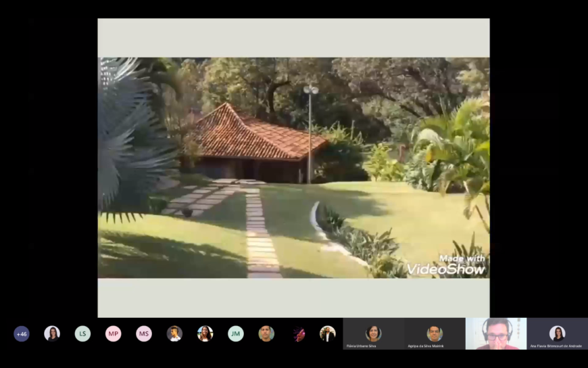
Task: Select the photo avatar immediately right of JM
Action: tap(266, 333)
